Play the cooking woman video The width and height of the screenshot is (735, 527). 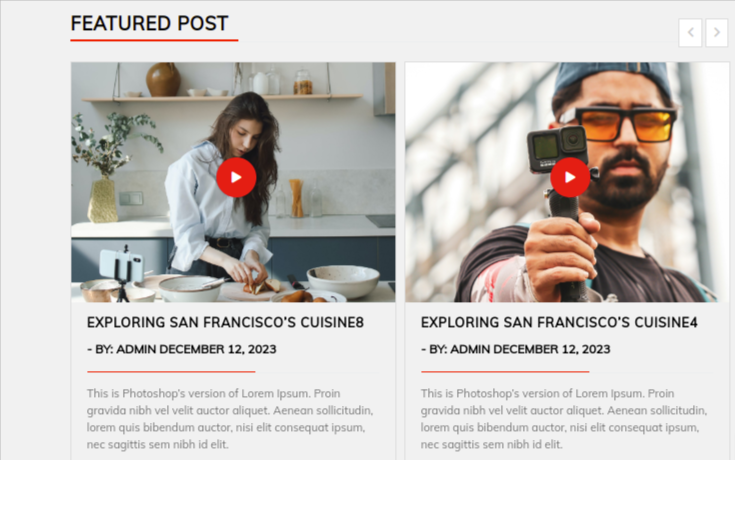(x=236, y=177)
